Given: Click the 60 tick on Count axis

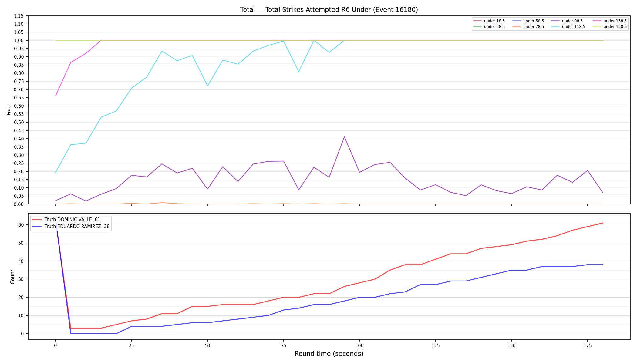Looking at the screenshot, I should pyautogui.click(x=21, y=225).
